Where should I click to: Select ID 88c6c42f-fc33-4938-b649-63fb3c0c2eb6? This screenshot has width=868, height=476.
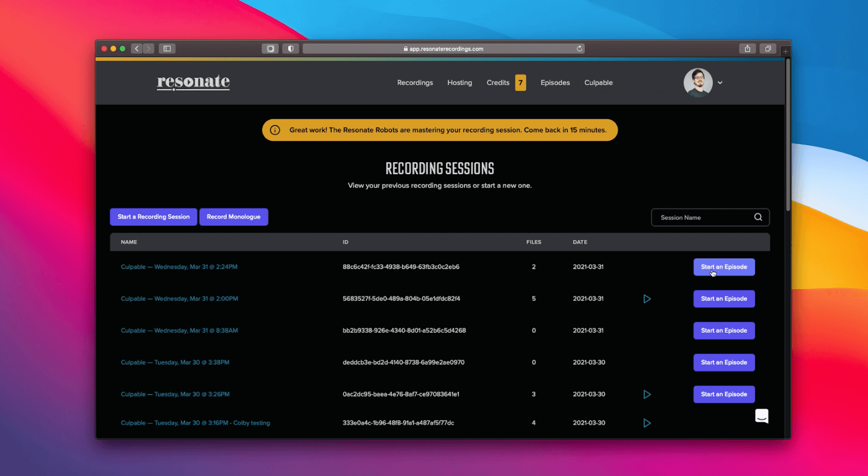click(401, 266)
